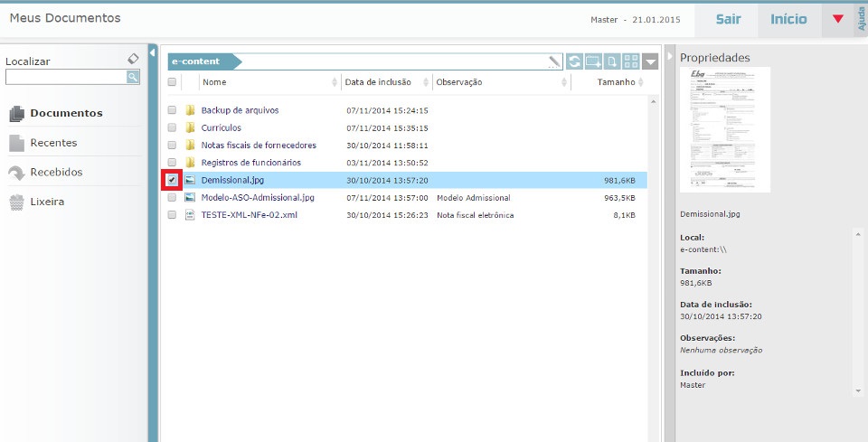Click the eraser icon above the search field
868x442 pixels.
[133, 59]
